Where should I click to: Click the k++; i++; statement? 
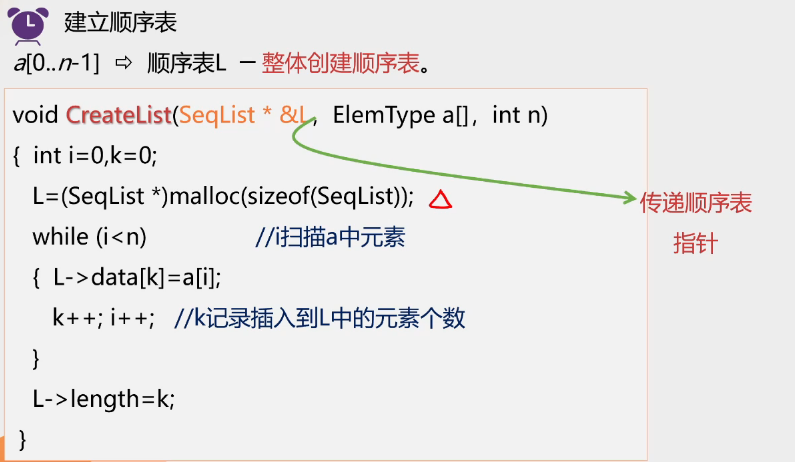(x=103, y=318)
